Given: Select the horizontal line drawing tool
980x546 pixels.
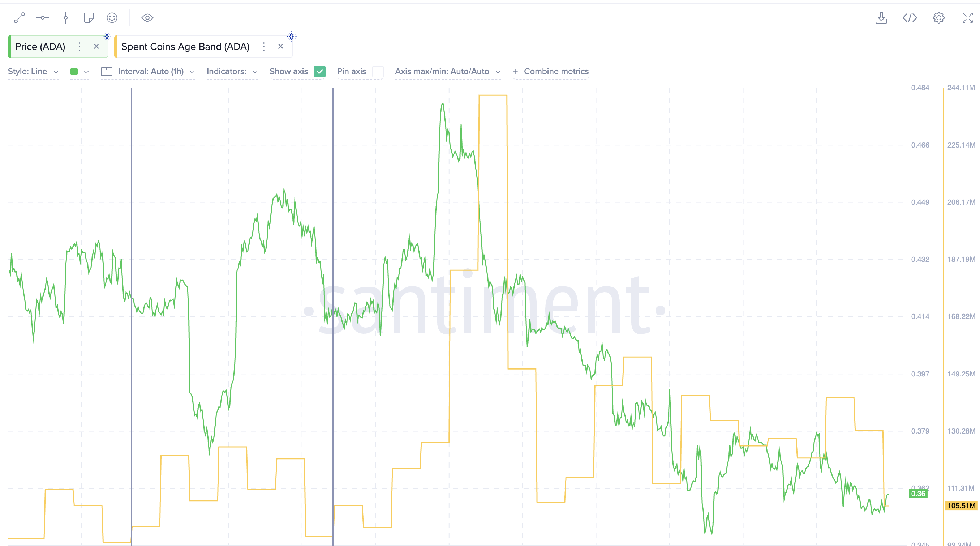Looking at the screenshot, I should 42,17.
